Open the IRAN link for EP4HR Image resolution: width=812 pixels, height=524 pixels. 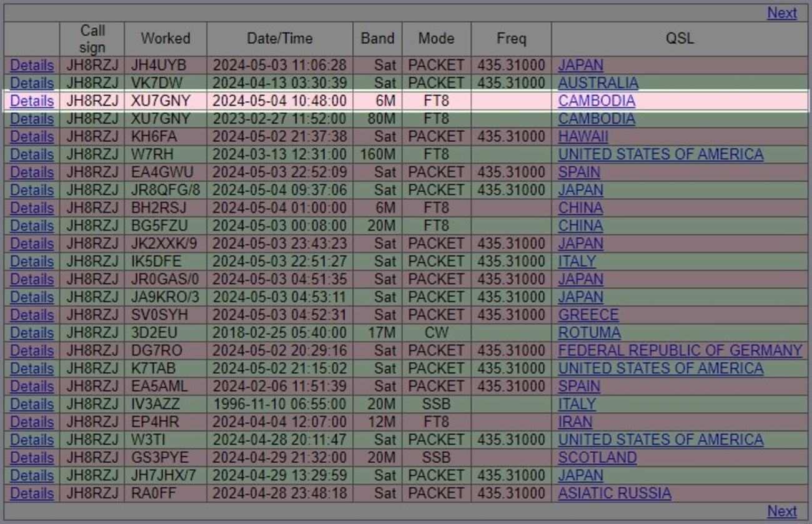[574, 422]
